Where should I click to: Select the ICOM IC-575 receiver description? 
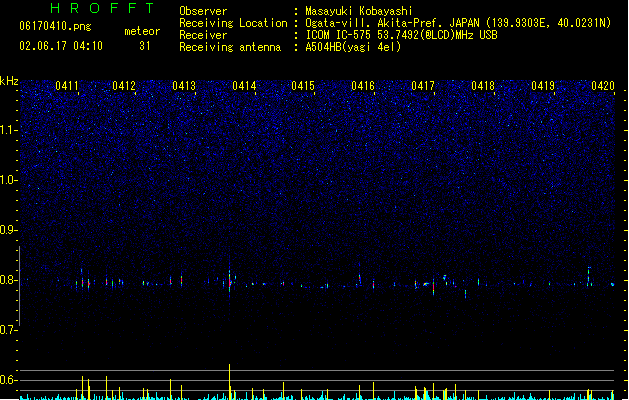401,35
